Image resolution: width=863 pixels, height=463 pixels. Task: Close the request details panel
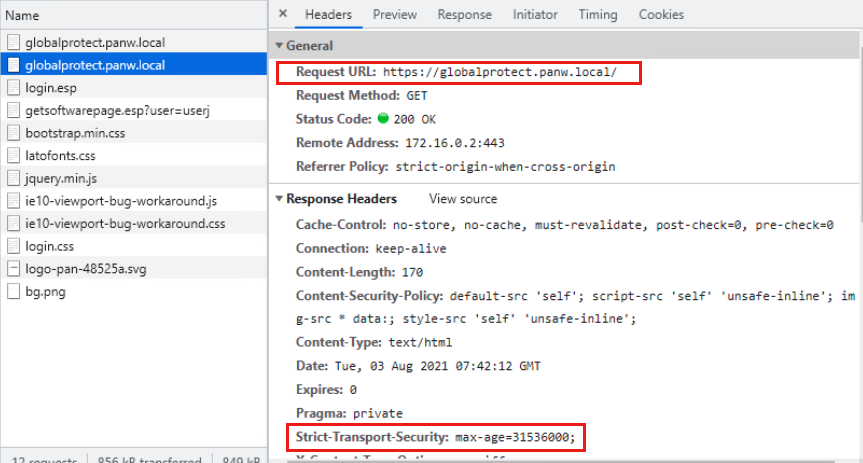pos(283,15)
